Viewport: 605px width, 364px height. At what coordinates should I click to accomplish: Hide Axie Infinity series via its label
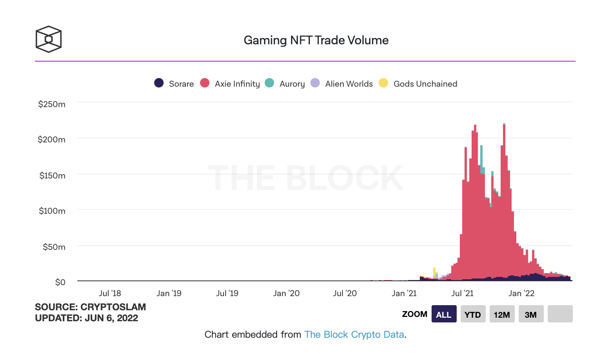pos(237,84)
